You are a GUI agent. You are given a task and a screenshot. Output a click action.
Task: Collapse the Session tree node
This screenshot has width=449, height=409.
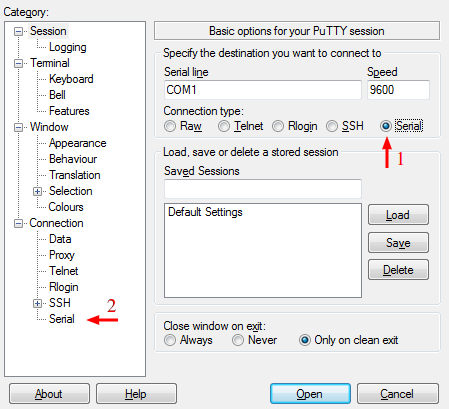click(x=18, y=32)
